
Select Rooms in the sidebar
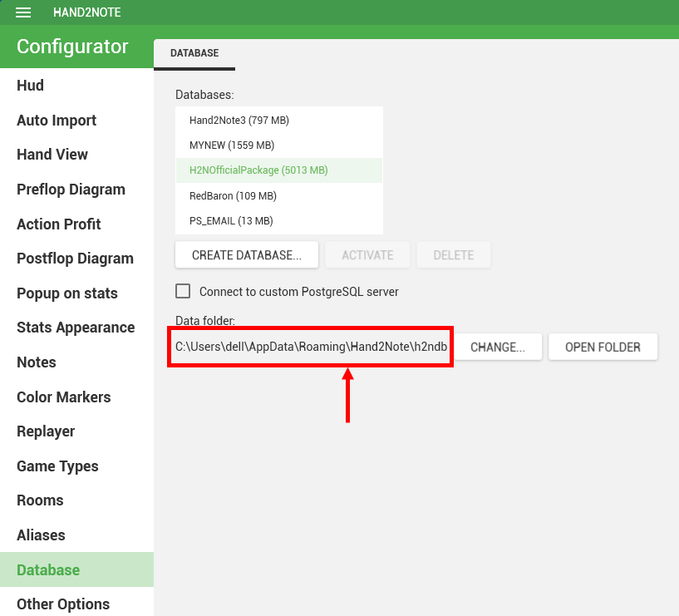(76, 500)
